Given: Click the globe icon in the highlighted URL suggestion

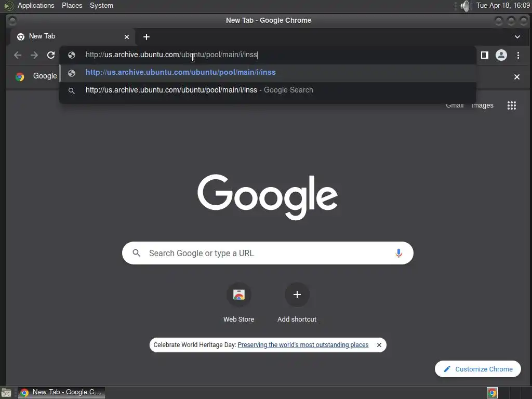Looking at the screenshot, I should [x=72, y=73].
